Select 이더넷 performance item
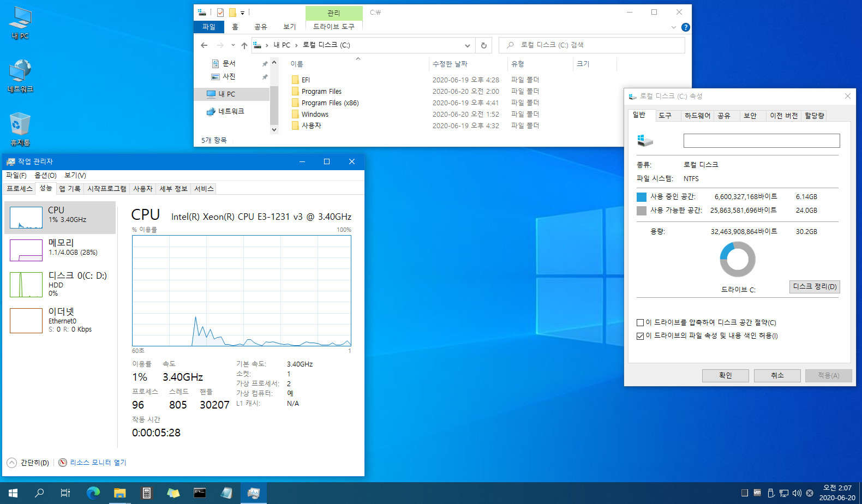Viewport: 862px width, 504px height. [60, 320]
